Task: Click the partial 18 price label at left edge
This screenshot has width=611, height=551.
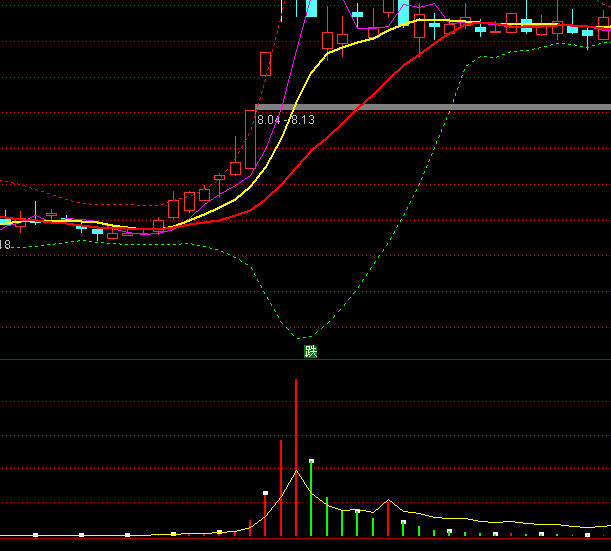Action: click(x=5, y=245)
